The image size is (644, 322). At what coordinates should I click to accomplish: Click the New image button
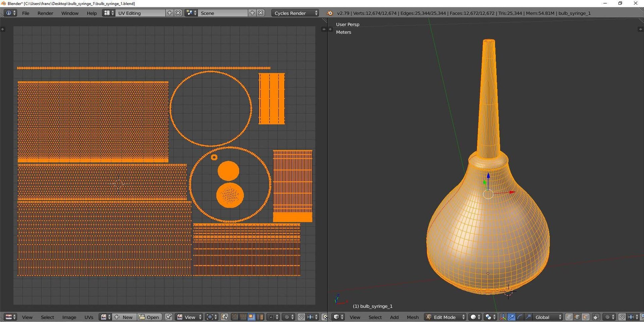[124, 317]
